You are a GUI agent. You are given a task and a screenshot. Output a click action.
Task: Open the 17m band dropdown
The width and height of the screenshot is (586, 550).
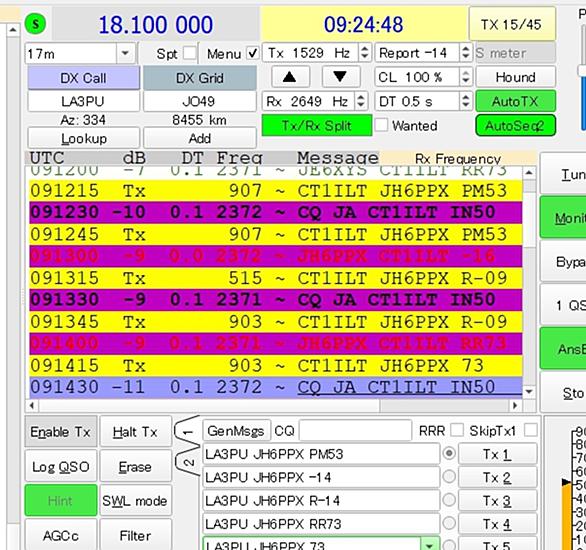click(125, 53)
